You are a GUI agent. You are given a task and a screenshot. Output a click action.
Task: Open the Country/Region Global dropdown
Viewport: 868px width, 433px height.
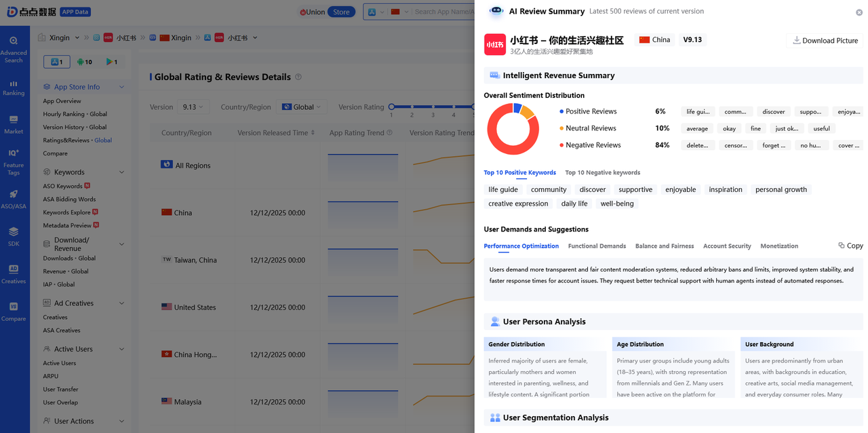click(302, 107)
